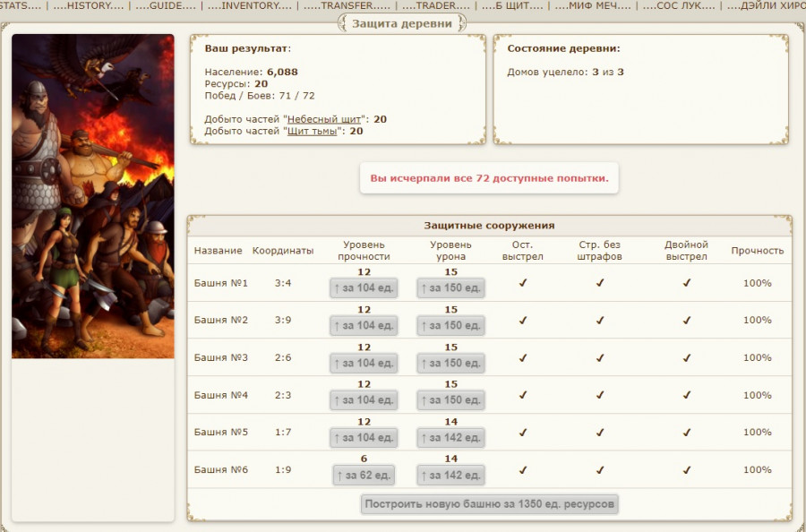
Task: Click Стр. без штрафов checkmark for Башня №6
Action: (x=599, y=470)
